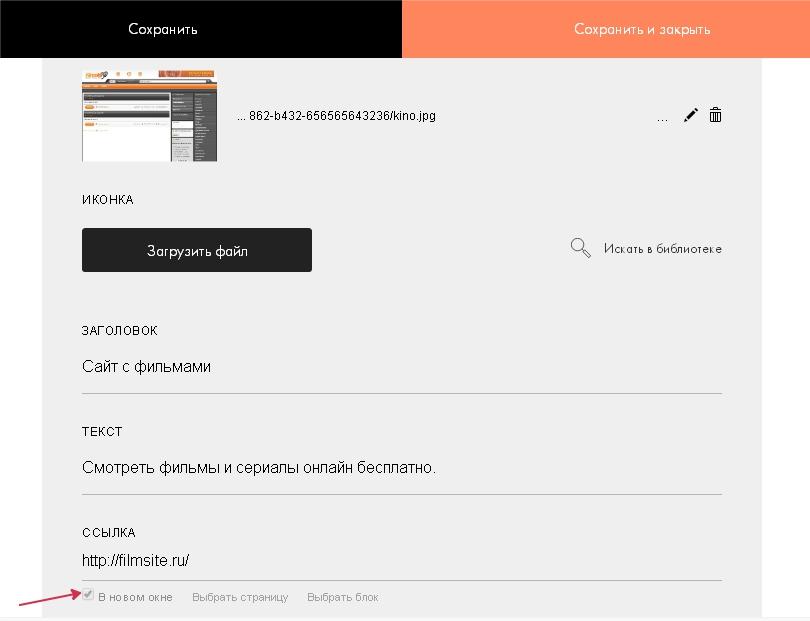The image size is (810, 621).
Task: Click the magnifying glass search icon
Action: [580, 248]
